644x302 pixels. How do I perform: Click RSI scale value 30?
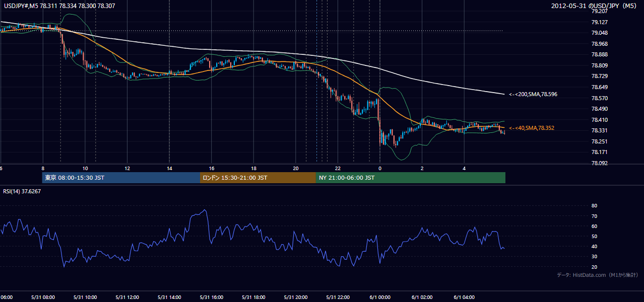[x=594, y=257]
